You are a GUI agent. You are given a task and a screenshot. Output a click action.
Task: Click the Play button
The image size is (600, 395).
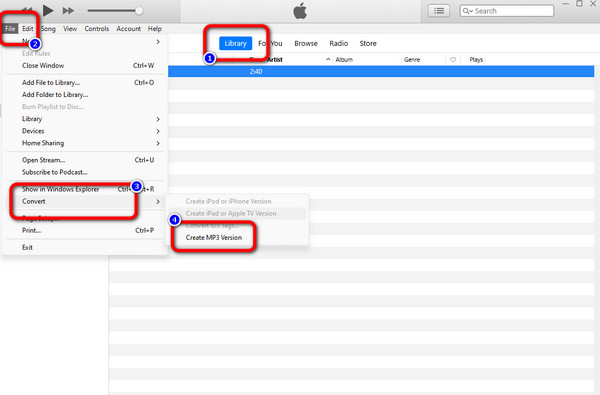48,11
